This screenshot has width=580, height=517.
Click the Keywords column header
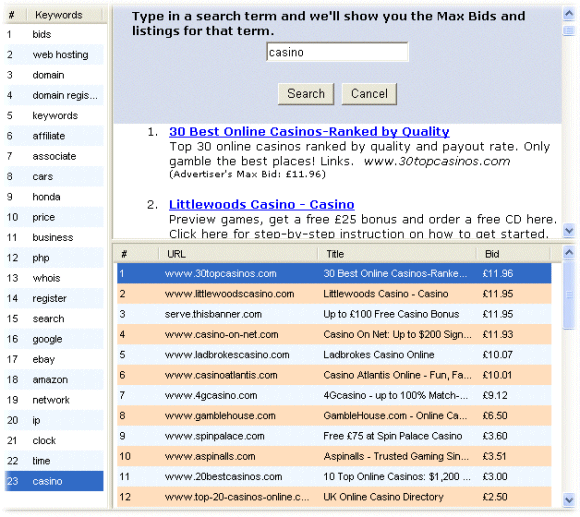click(64, 15)
